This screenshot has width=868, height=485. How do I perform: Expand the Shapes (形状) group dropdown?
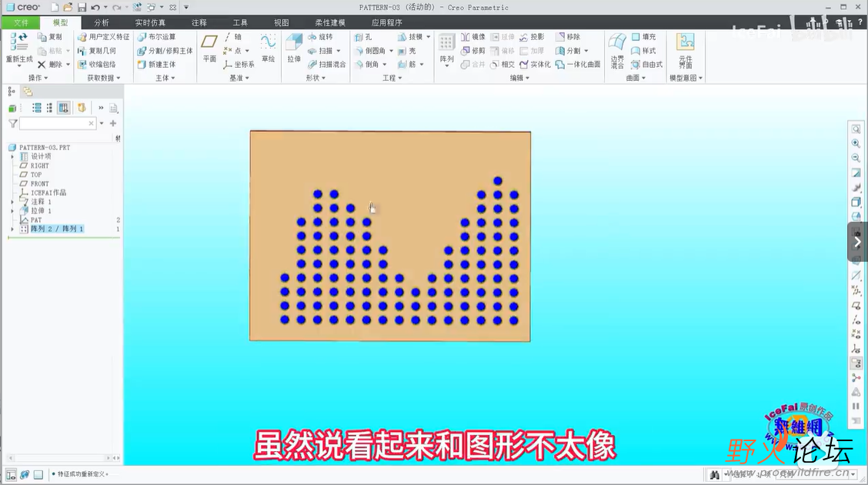coord(315,78)
